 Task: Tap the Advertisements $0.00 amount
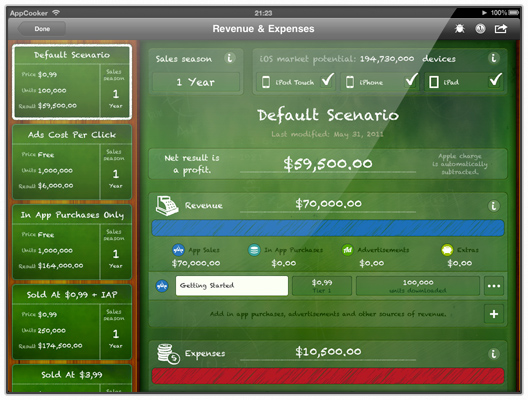pyautogui.click(x=371, y=263)
